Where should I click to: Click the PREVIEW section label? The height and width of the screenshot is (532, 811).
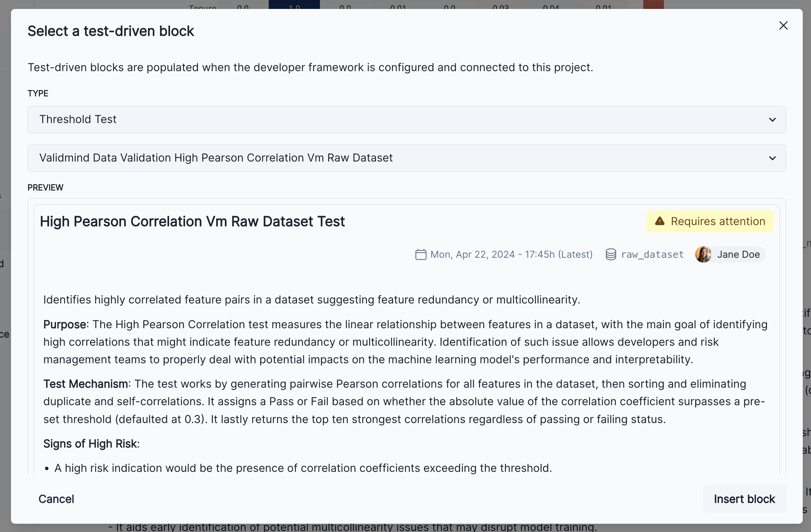(45, 187)
